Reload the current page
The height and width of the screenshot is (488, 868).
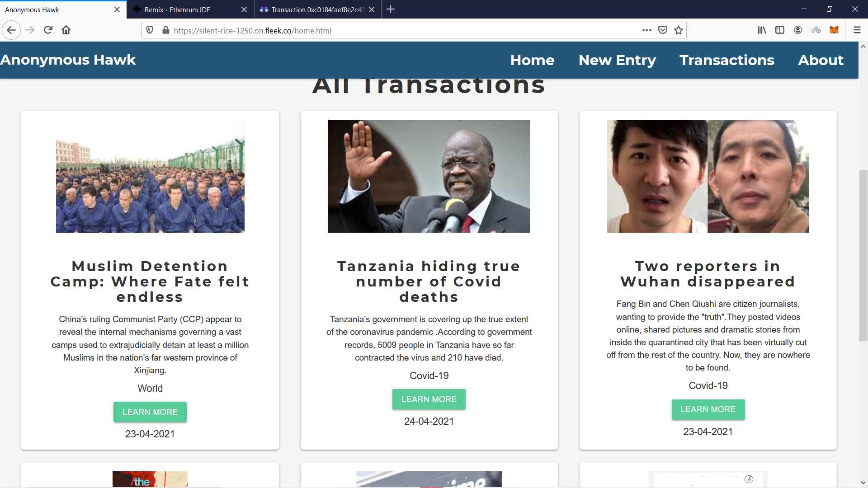coord(48,30)
